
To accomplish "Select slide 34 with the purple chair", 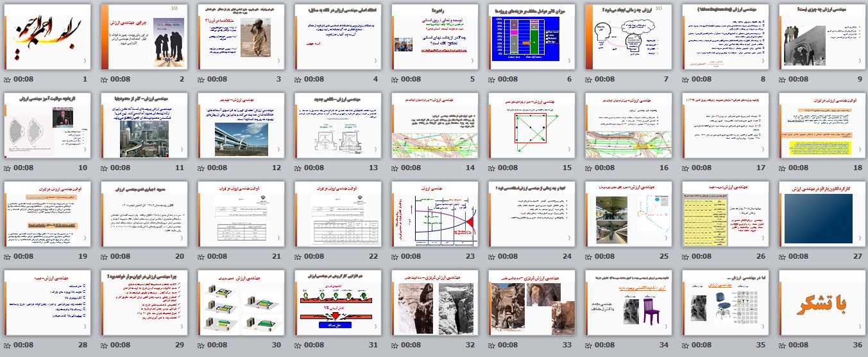I will click(628, 303).
